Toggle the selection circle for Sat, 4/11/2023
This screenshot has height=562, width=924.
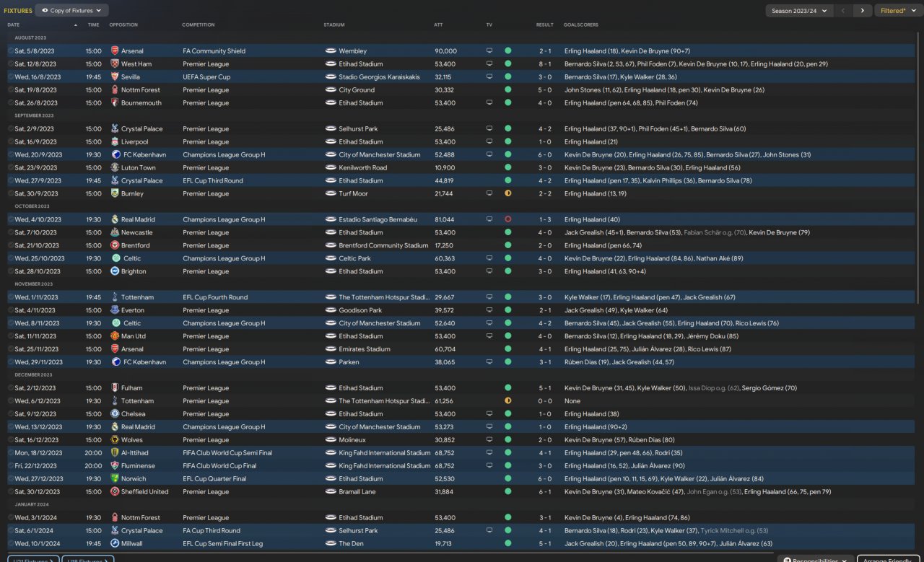click(x=11, y=310)
